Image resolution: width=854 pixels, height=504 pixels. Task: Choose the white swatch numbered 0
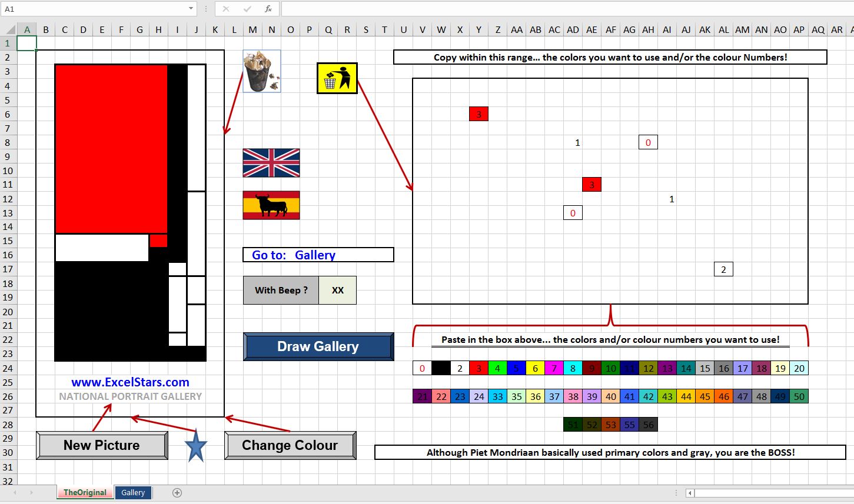(x=422, y=368)
